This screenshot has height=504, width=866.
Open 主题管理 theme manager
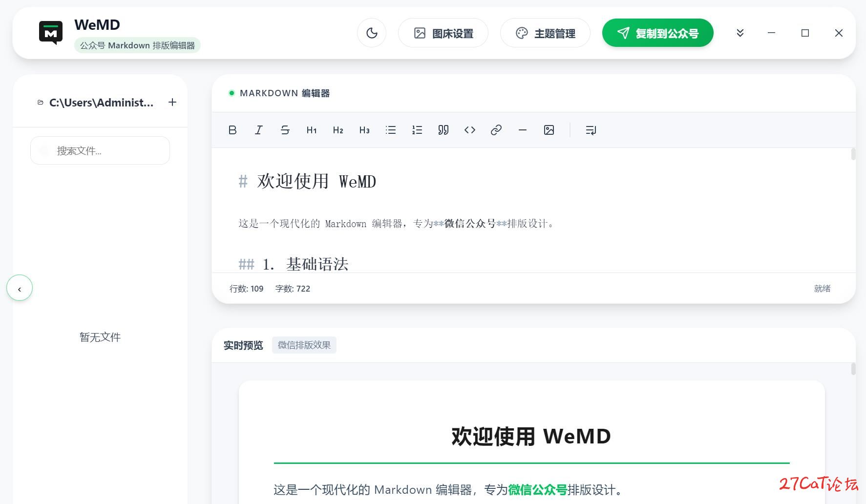pyautogui.click(x=545, y=33)
